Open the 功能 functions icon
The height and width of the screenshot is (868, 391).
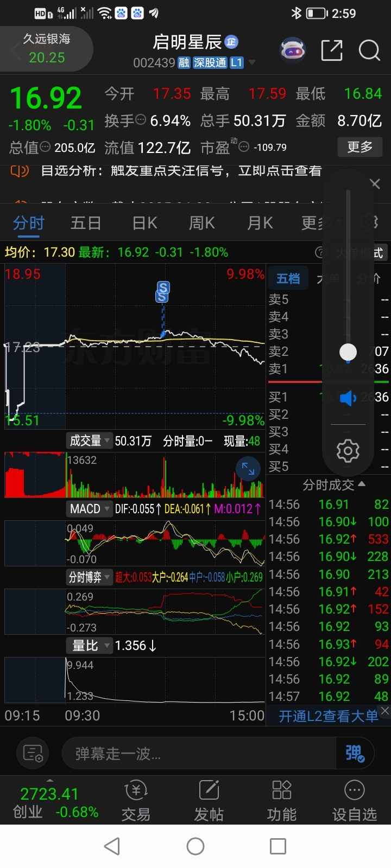[x=281, y=801]
